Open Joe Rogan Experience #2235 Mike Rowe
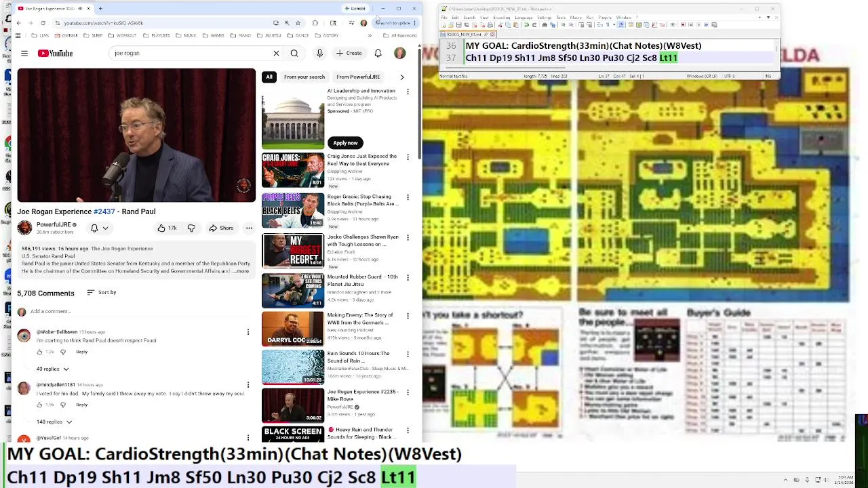Image resolution: width=868 pixels, height=488 pixels. point(293,405)
